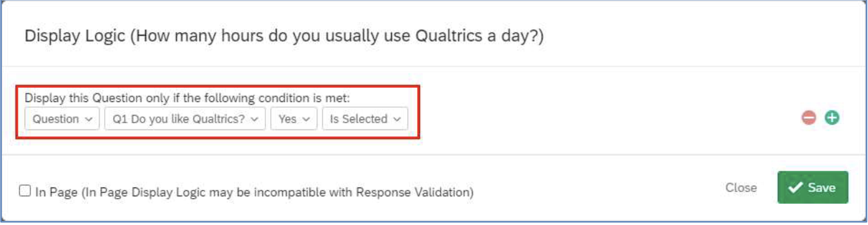Click the Is Selected text in the last dropdown
The width and height of the screenshot is (868, 225).
pyautogui.click(x=358, y=119)
